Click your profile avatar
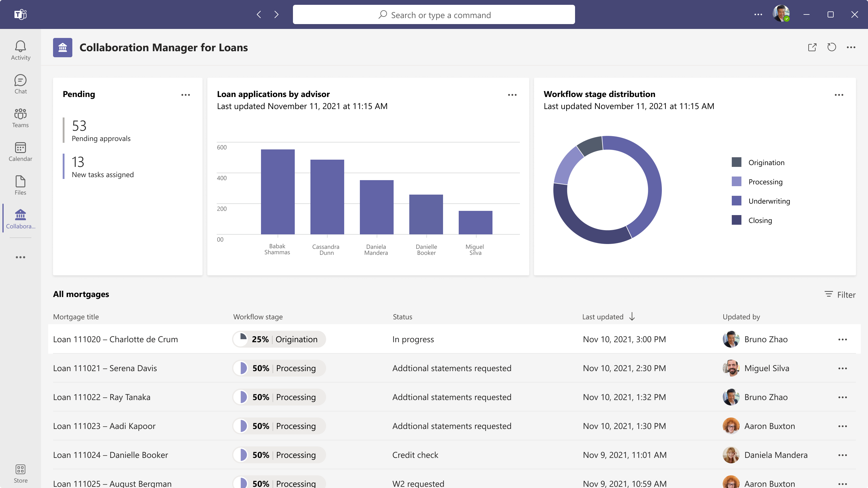The image size is (868, 488). [x=782, y=14]
